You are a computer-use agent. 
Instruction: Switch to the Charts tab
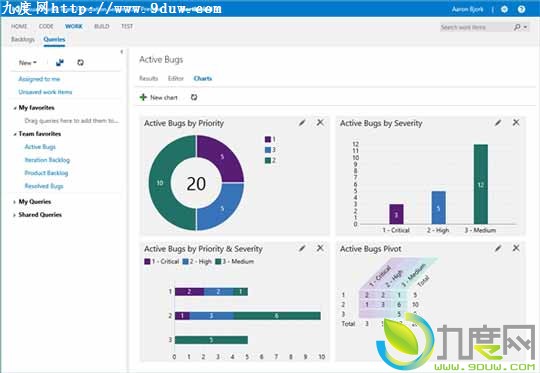pos(202,79)
